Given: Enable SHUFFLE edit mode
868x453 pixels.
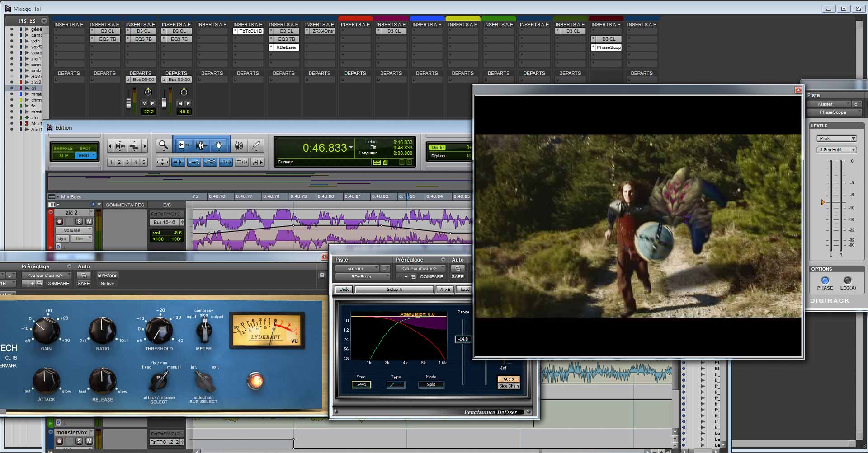Looking at the screenshot, I should click(x=63, y=148).
